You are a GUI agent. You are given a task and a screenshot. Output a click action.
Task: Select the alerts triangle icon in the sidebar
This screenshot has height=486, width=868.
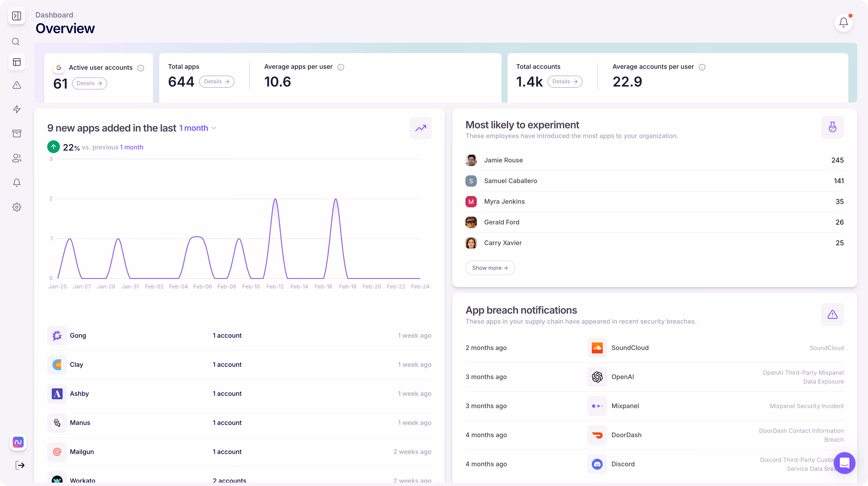[x=16, y=85]
